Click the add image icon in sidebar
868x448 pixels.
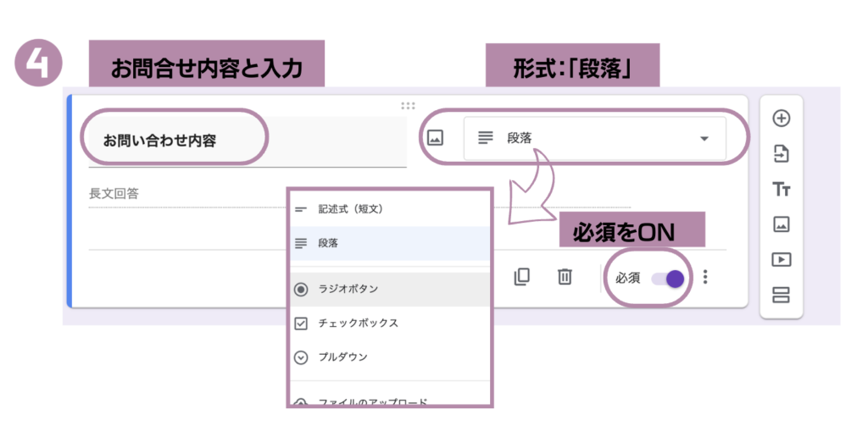(x=781, y=224)
